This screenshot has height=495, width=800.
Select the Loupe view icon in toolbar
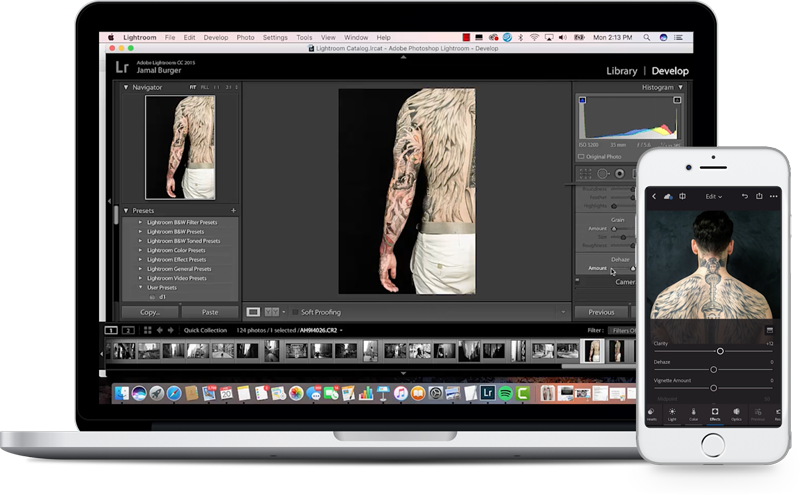253,312
